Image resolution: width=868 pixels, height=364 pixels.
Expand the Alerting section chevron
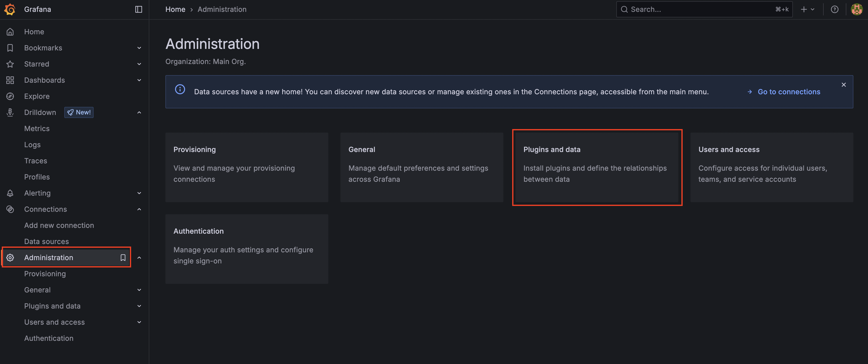(139, 193)
